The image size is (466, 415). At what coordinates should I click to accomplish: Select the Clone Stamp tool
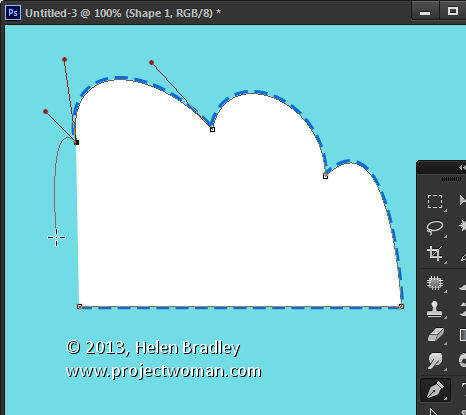coord(435,309)
